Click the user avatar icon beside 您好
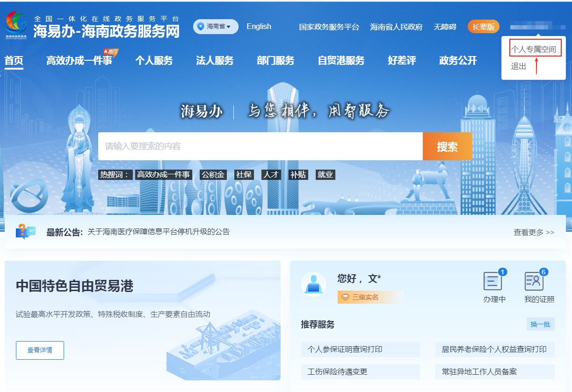Viewport: 572px width, 392px height. (313, 284)
